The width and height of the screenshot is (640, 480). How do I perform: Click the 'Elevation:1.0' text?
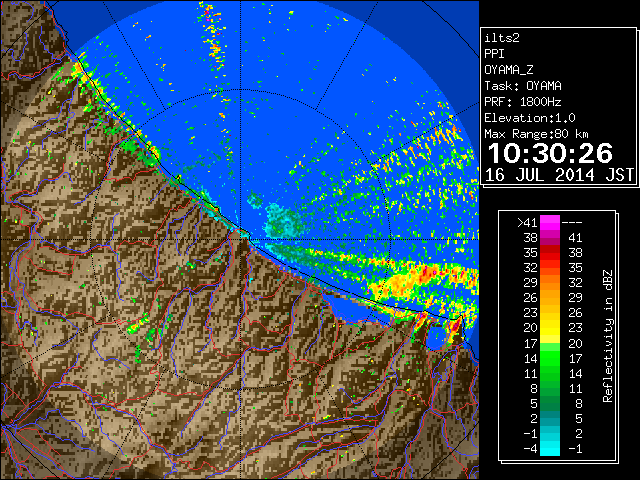(530, 118)
